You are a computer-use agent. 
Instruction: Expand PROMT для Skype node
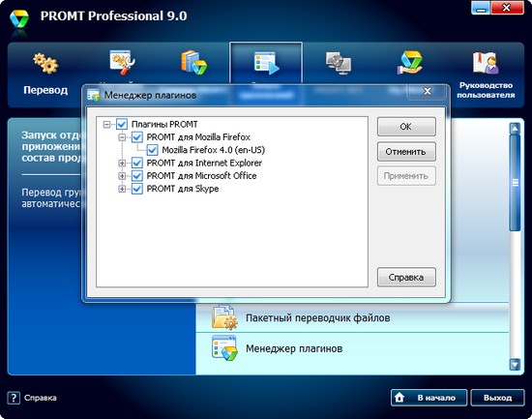(x=122, y=189)
